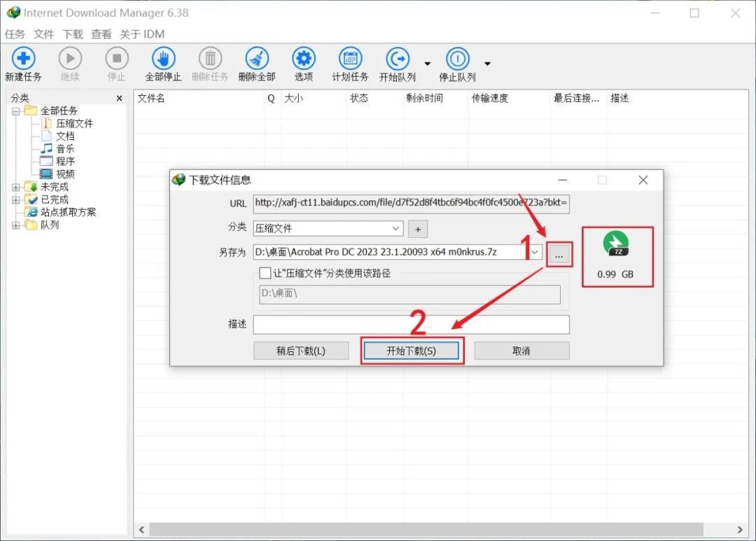This screenshot has height=541, width=756.
Task: Open Options (选项) gear icon
Action: [304, 58]
